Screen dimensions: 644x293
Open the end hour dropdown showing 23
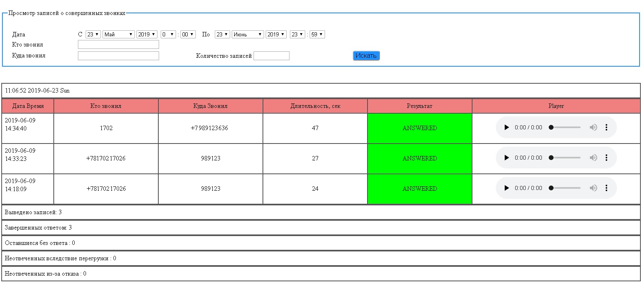[x=297, y=35]
